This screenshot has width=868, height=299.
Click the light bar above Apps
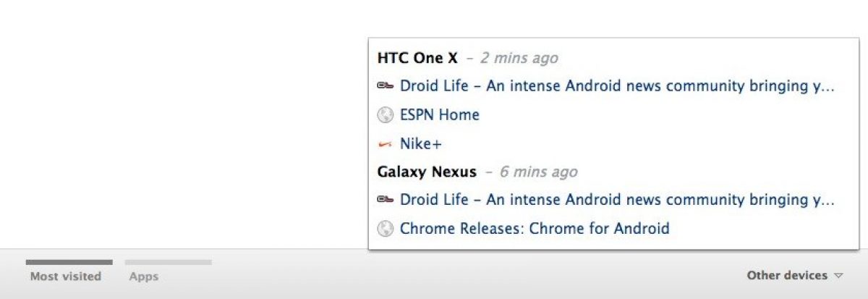click(169, 262)
